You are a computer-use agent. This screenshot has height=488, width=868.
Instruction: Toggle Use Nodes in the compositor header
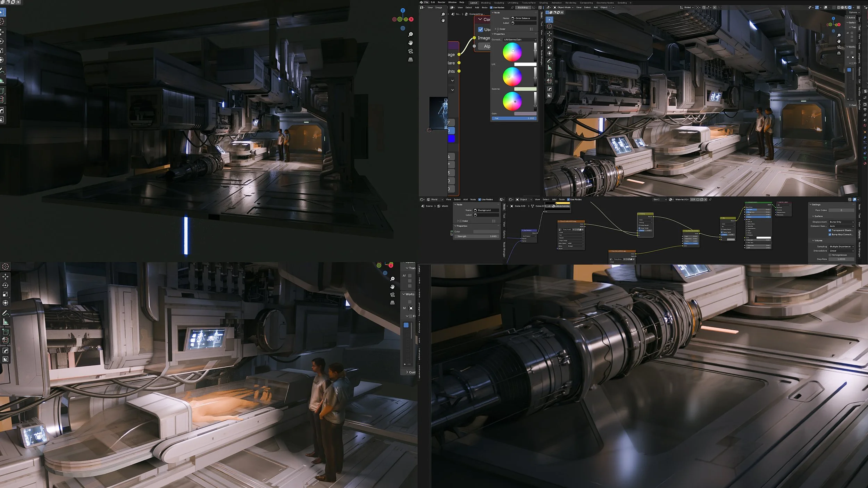(x=491, y=7)
